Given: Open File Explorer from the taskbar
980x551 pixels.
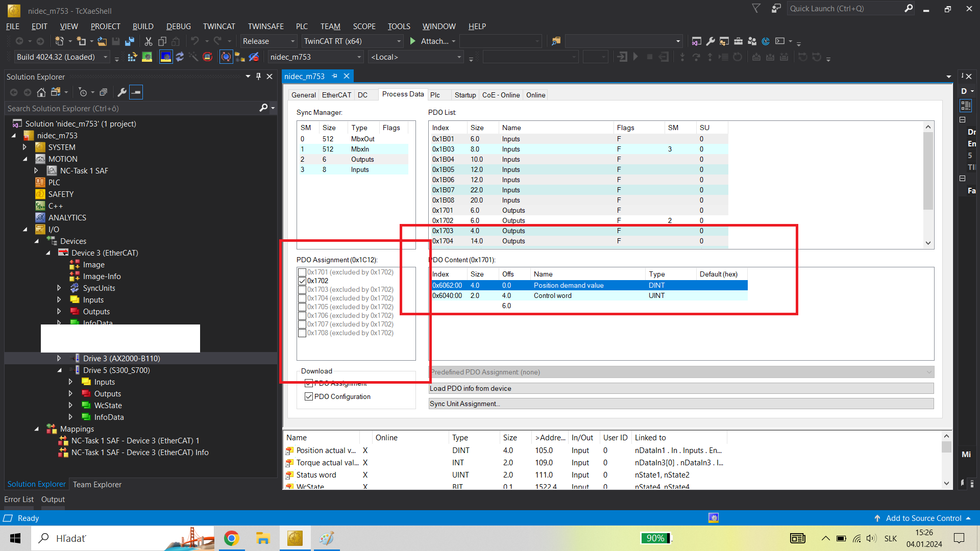Looking at the screenshot, I should coord(263,538).
